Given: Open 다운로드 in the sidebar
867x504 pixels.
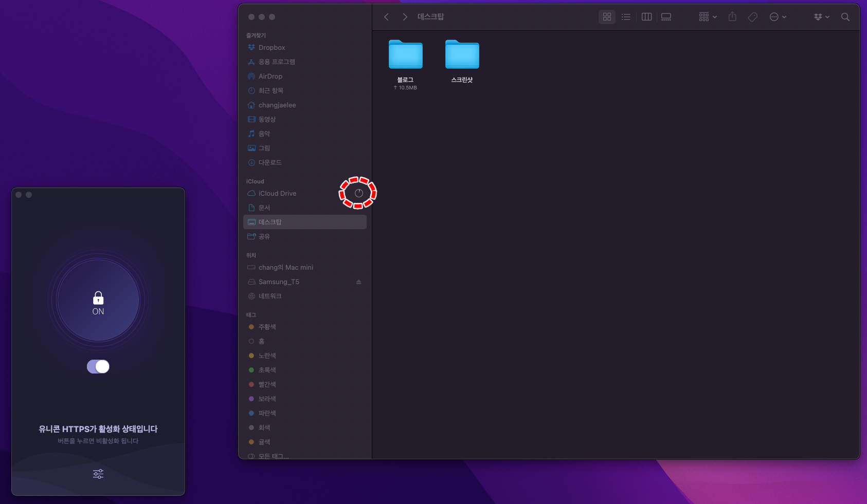Looking at the screenshot, I should (x=305, y=162).
